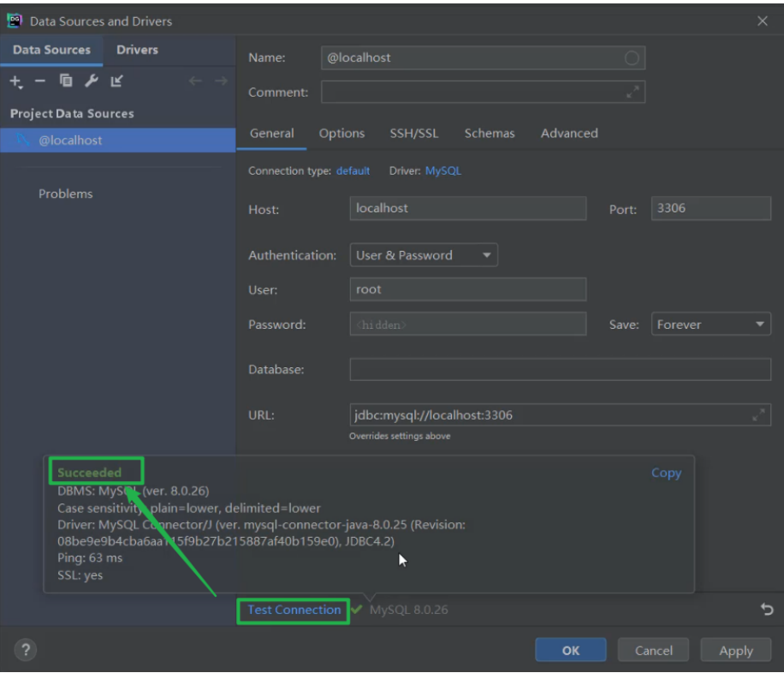Open the Save password dropdown

point(710,325)
